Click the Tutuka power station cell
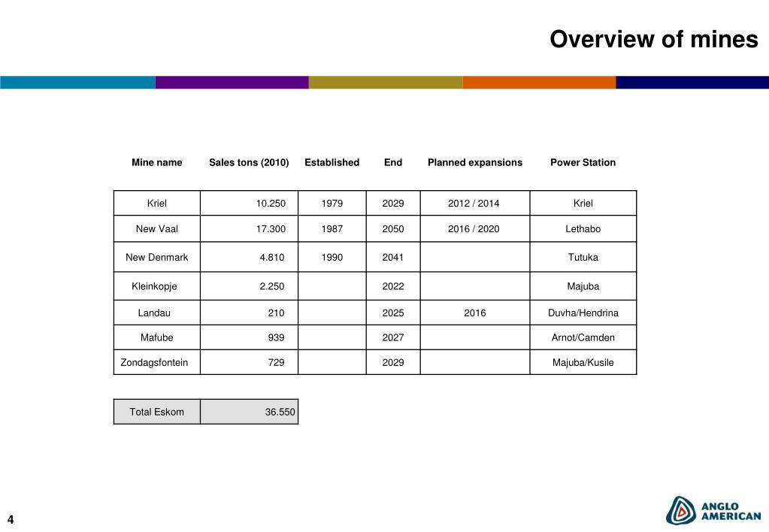Screen dimensions: 769x532 tap(583, 257)
